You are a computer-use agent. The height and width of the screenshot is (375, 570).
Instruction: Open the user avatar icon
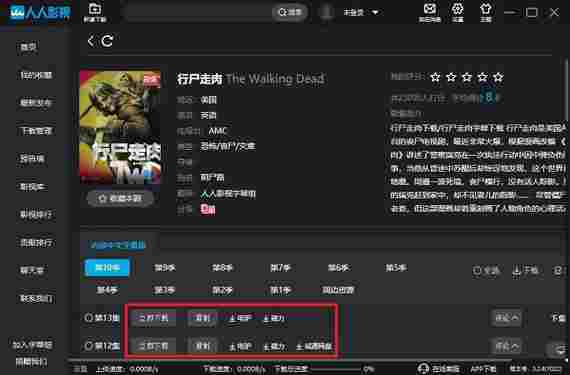click(x=326, y=12)
